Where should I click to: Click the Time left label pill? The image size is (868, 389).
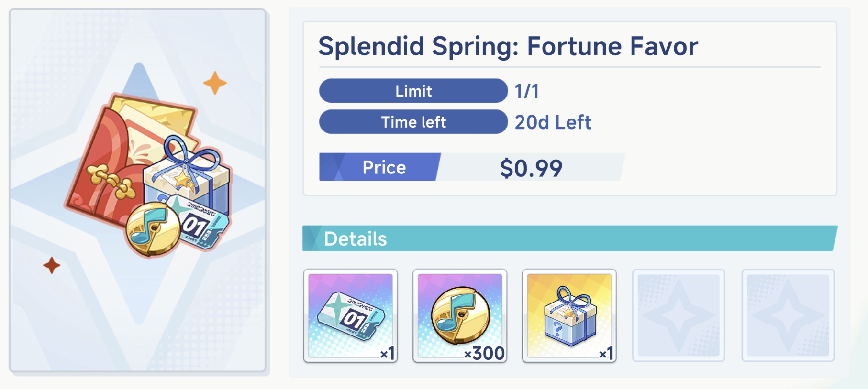click(x=413, y=122)
